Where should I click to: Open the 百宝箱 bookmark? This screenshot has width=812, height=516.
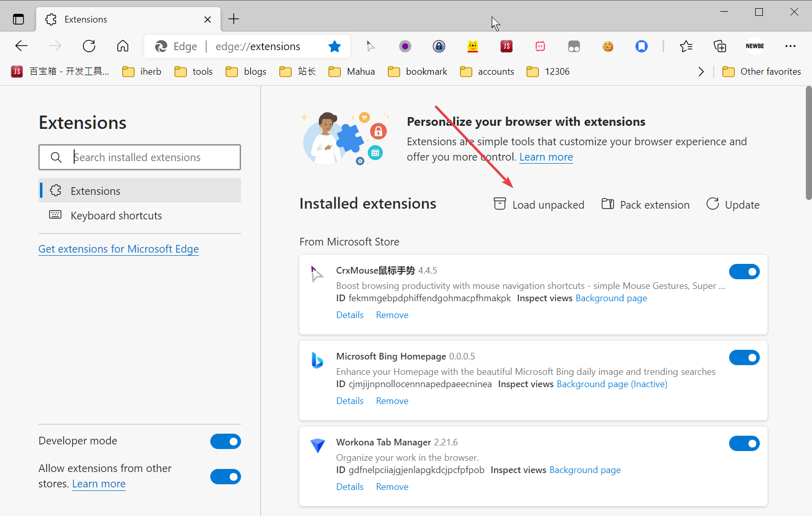60,72
